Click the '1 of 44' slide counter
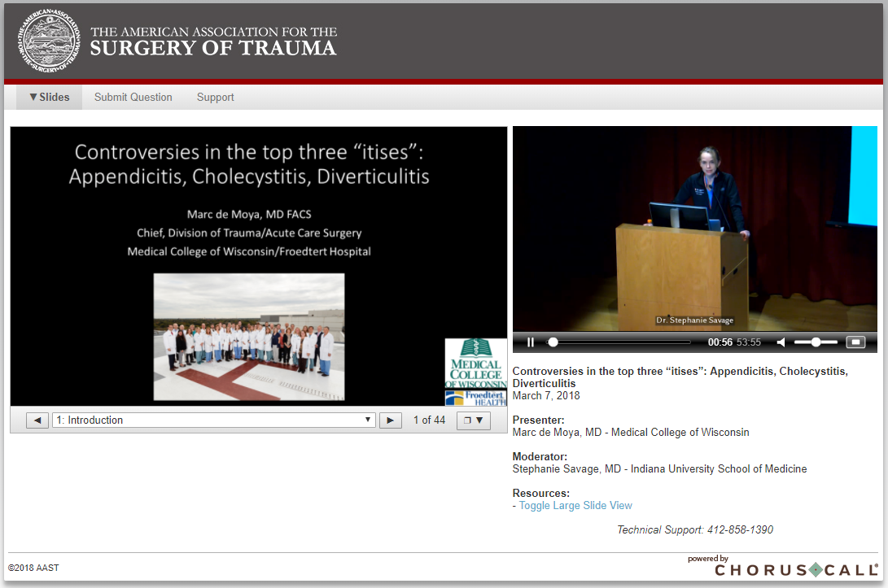This screenshot has width=888, height=588. pos(429,420)
